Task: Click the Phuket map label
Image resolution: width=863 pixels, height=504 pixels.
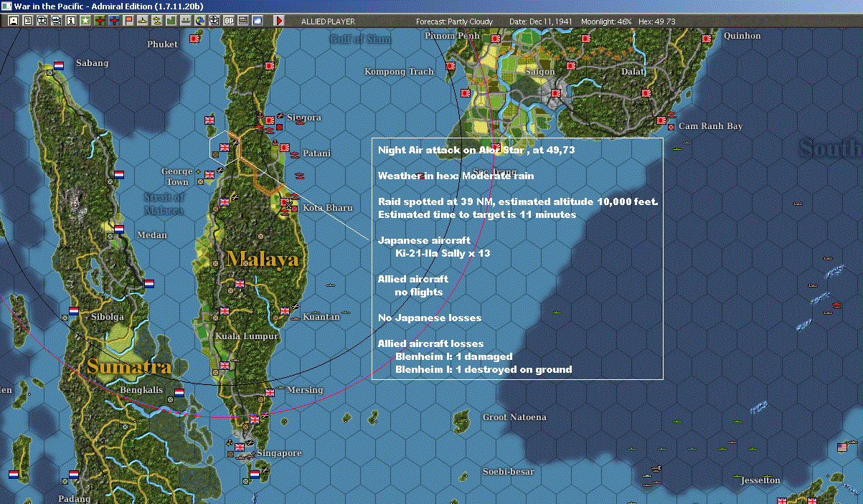Action: (162, 44)
